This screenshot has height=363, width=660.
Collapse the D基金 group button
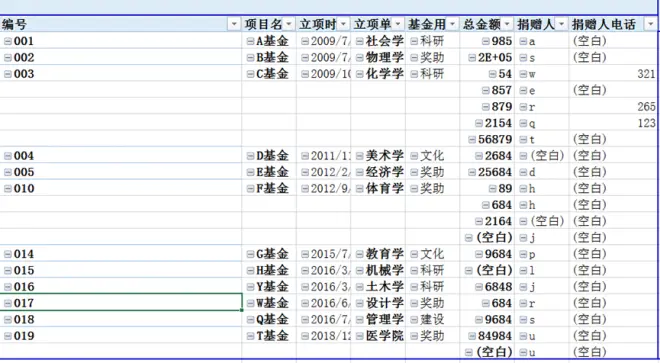coord(250,156)
